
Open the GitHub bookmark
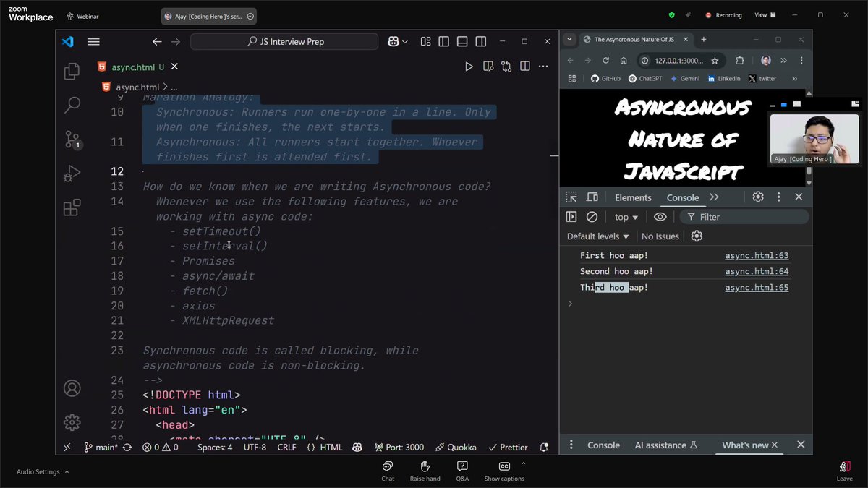coord(605,78)
